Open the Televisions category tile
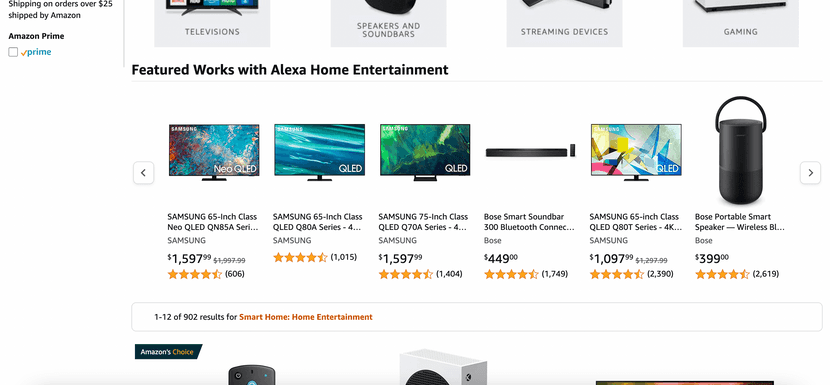The width and height of the screenshot is (830, 385). (212, 23)
